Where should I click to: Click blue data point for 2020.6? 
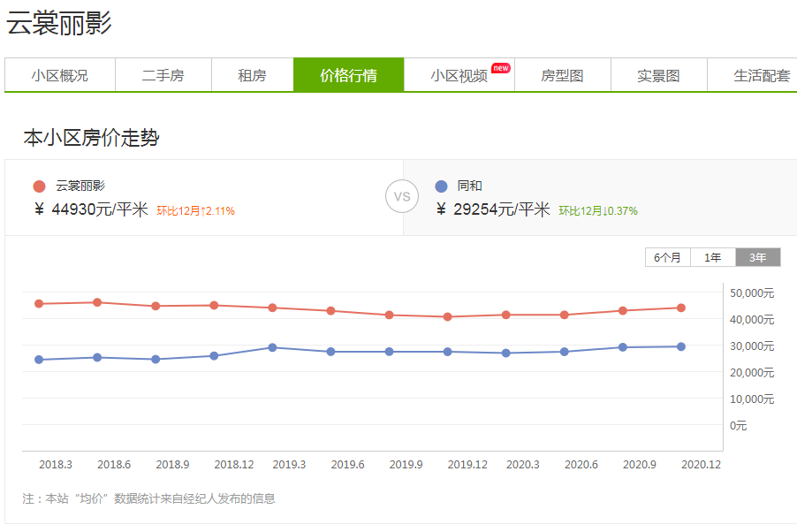pos(565,352)
